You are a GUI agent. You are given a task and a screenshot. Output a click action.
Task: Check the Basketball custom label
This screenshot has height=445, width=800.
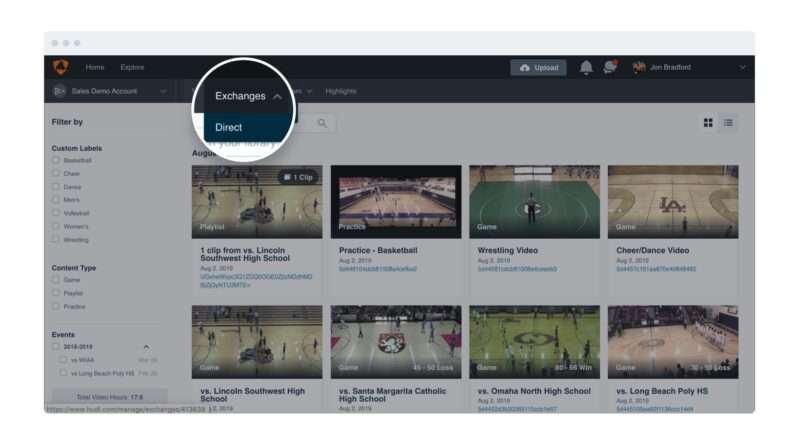coord(56,160)
